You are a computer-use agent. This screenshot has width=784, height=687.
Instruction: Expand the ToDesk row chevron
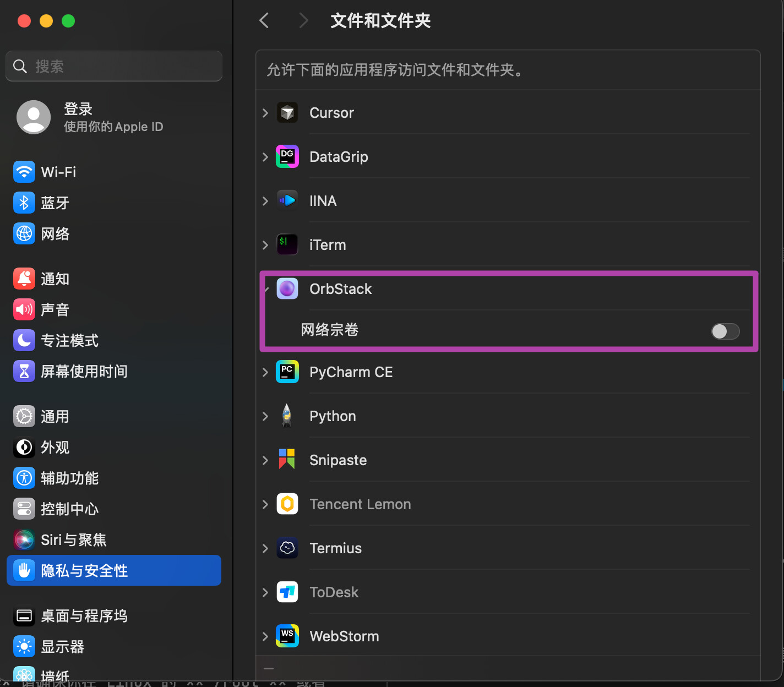[x=265, y=592]
